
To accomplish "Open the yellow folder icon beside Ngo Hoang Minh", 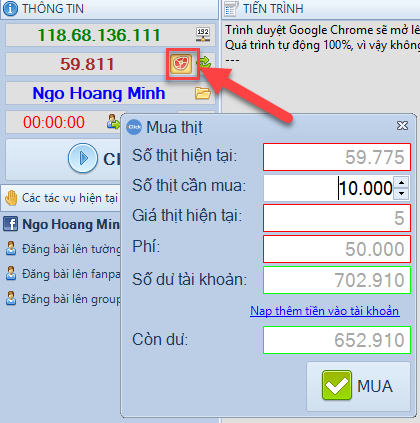I will click(203, 93).
